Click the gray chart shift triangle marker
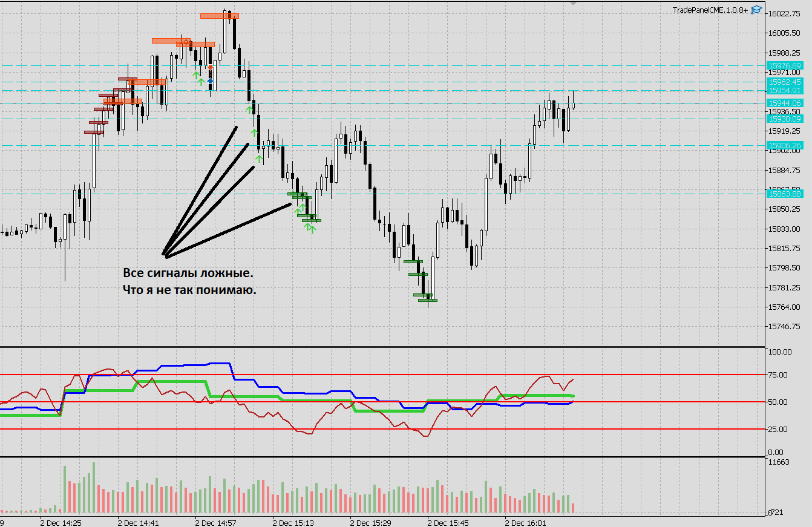 coord(574,3)
